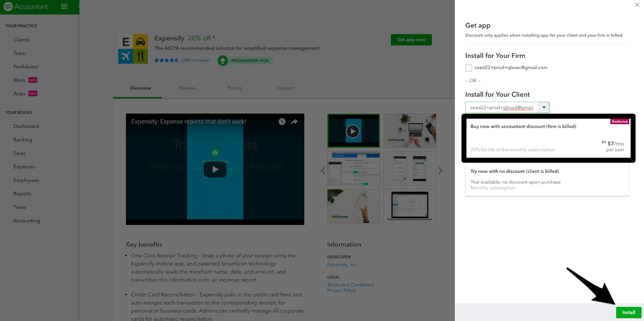Switch to the Pricing tab
The height and width of the screenshot is (321, 644).
coord(235,88)
